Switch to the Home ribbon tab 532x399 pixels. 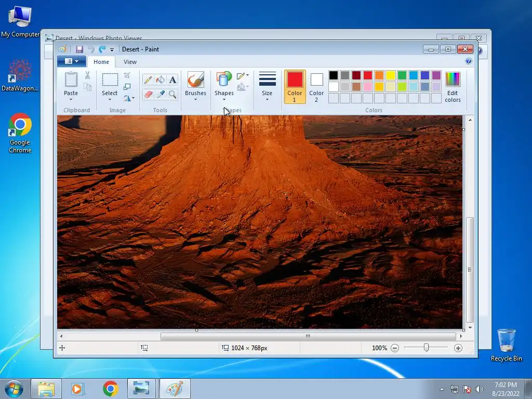[x=101, y=62]
